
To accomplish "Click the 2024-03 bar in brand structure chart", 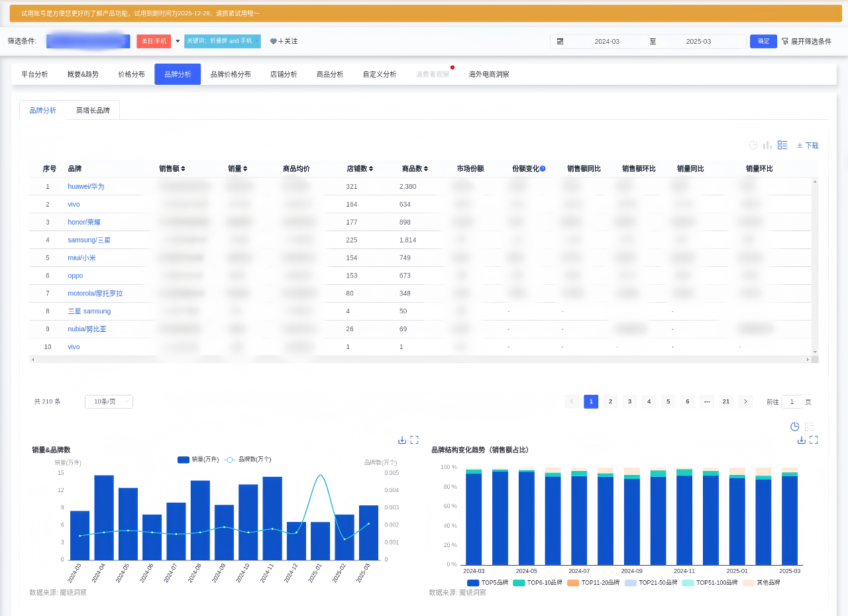I will pyautogui.click(x=474, y=517).
